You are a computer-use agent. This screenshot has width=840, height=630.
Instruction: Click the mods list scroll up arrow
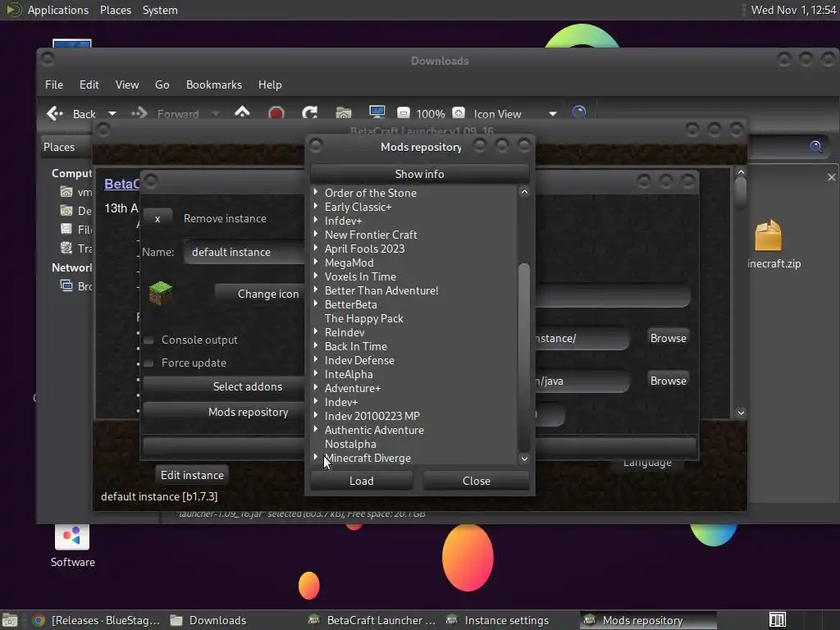(x=524, y=192)
